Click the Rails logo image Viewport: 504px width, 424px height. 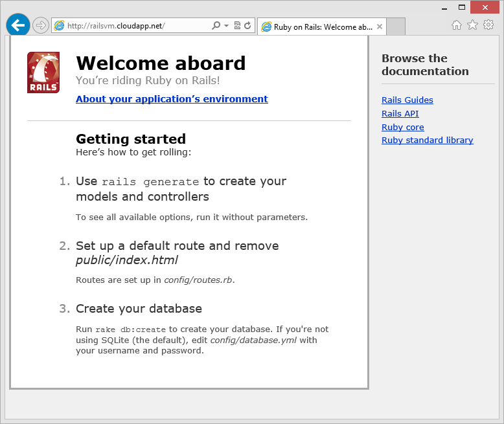pyautogui.click(x=43, y=73)
